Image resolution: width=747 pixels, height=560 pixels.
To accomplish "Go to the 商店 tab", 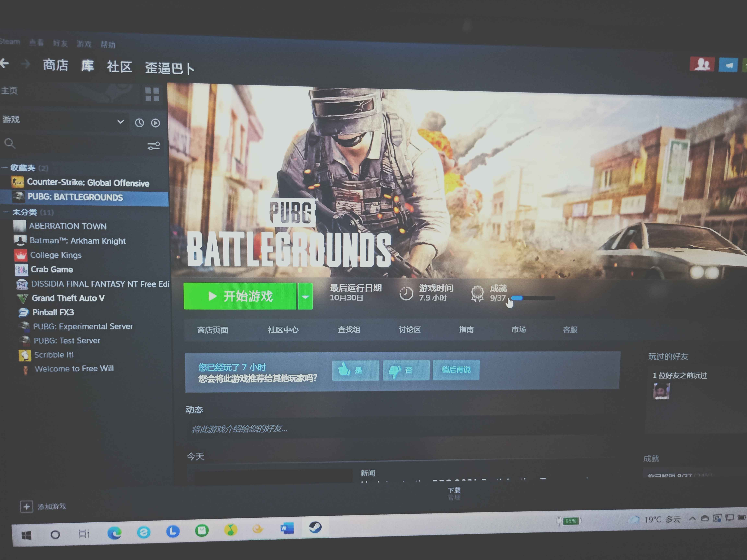I will tap(55, 65).
